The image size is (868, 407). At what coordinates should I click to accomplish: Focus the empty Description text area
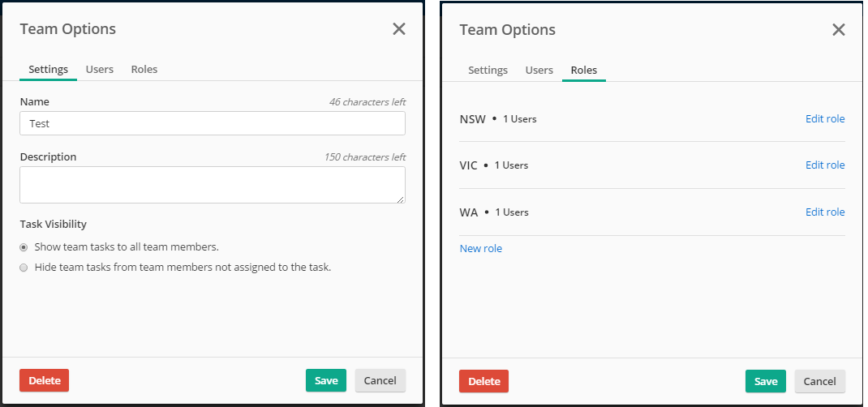pyautogui.click(x=213, y=185)
